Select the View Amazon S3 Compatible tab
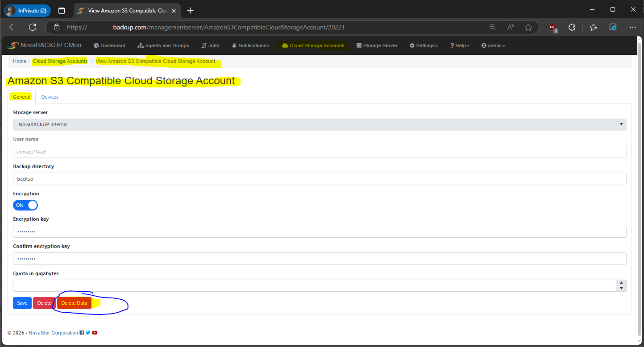This screenshot has height=347, width=644. tap(127, 10)
